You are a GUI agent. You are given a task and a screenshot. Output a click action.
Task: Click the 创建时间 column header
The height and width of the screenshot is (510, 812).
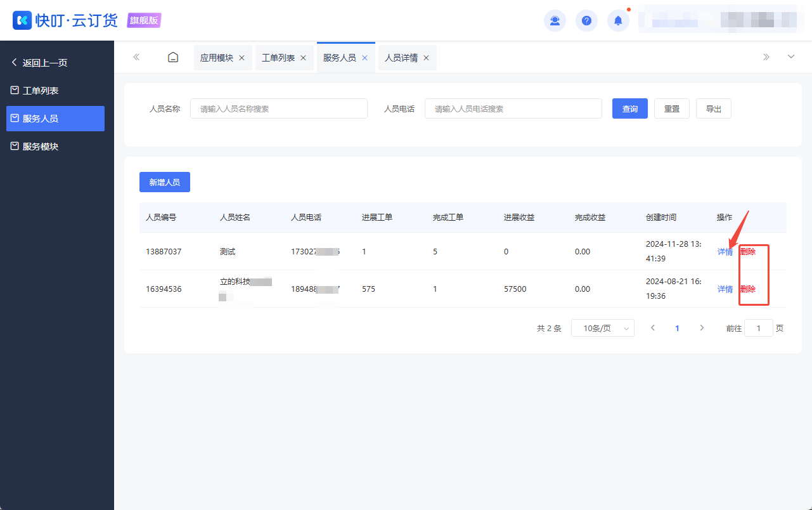[661, 217]
